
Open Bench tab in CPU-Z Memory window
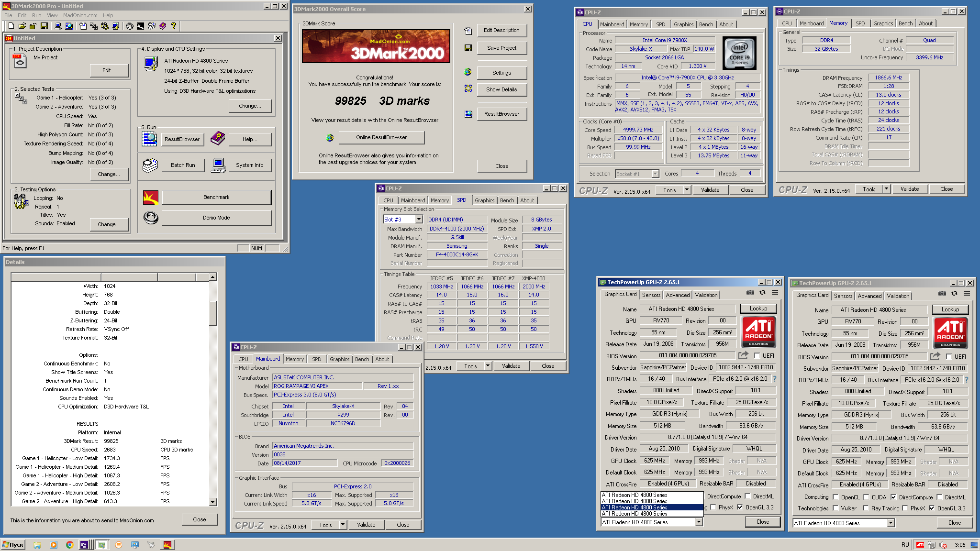tap(905, 23)
